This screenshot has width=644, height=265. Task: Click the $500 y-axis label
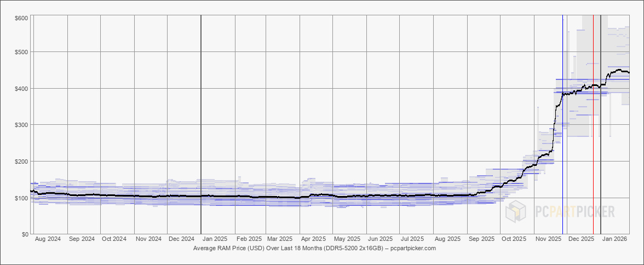point(22,52)
